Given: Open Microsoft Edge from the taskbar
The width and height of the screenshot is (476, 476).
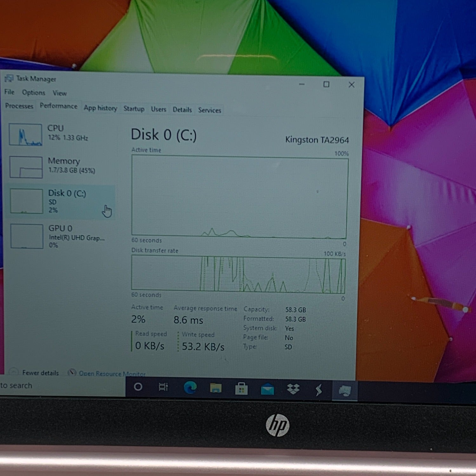Looking at the screenshot, I should (x=190, y=388).
